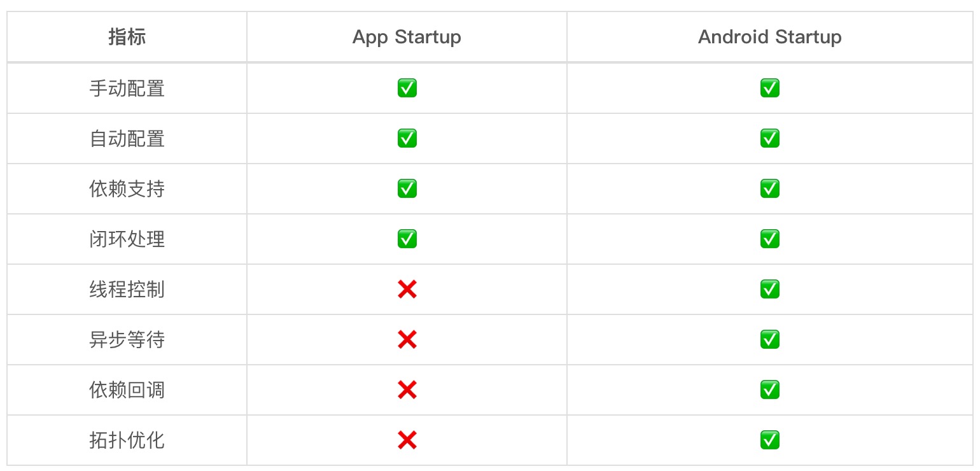Click the 线程控制 row label
Viewport: 980px width, 471px height.
(127, 290)
